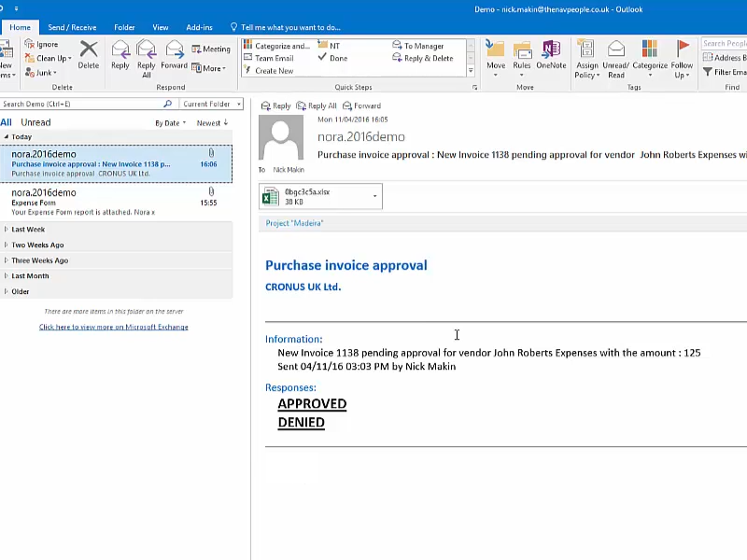Click the search magnifier icon
This screenshot has height=560, width=747.
(x=168, y=104)
